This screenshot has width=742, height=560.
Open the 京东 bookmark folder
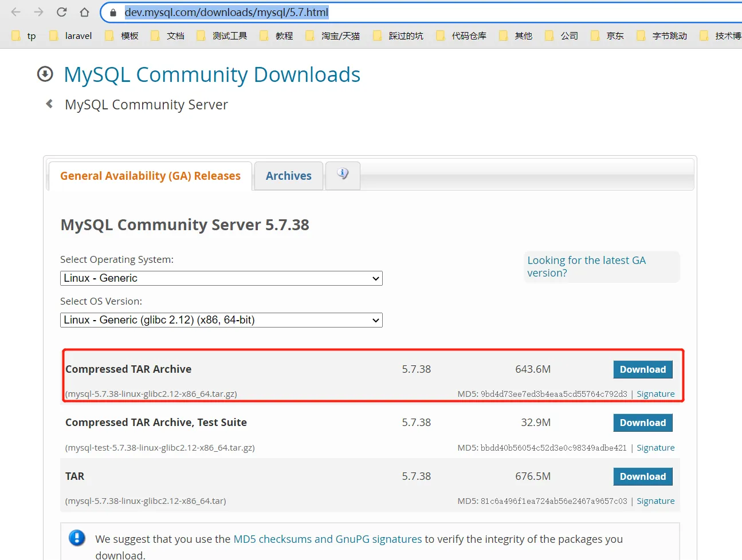607,36
